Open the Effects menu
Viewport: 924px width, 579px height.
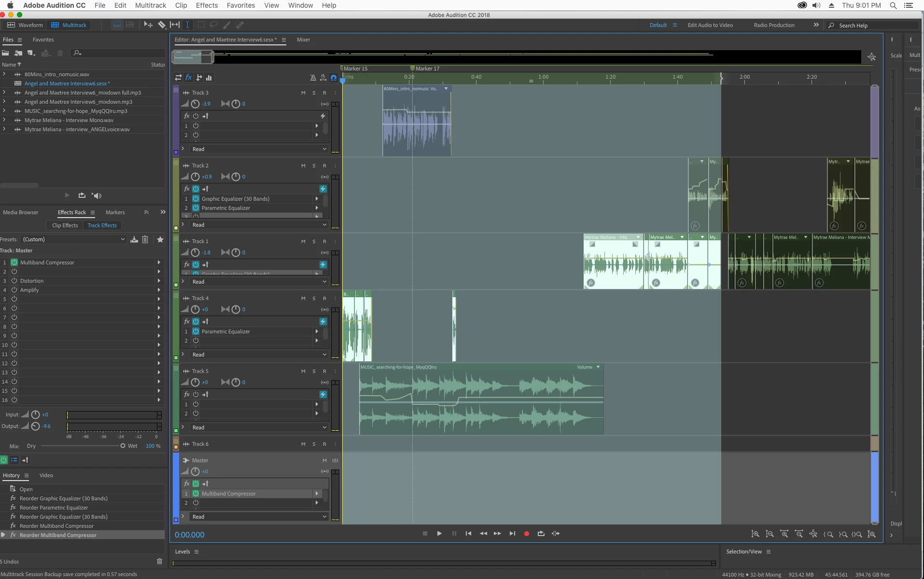pyautogui.click(x=207, y=5)
